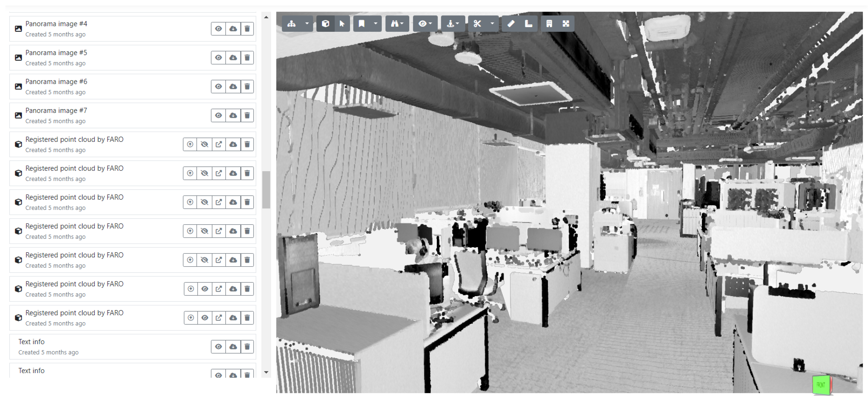The height and width of the screenshot is (402, 868).
Task: Click the scroll down arrow of list
Action: click(266, 372)
